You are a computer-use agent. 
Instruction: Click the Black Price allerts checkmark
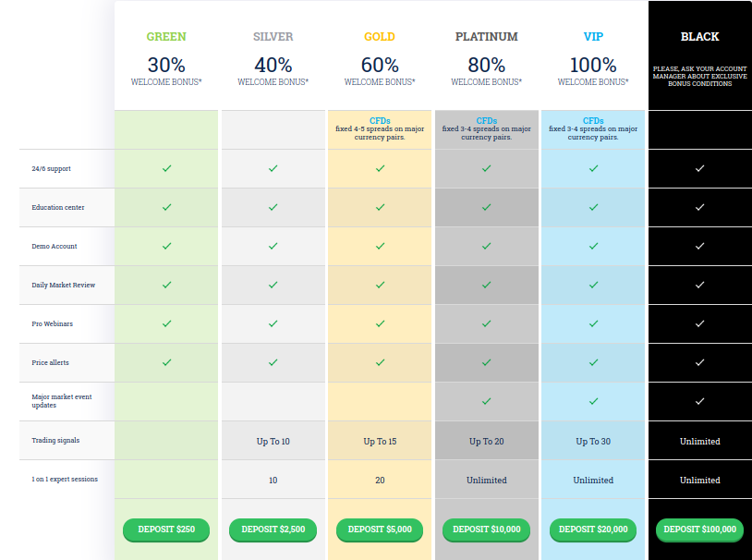[x=699, y=363]
